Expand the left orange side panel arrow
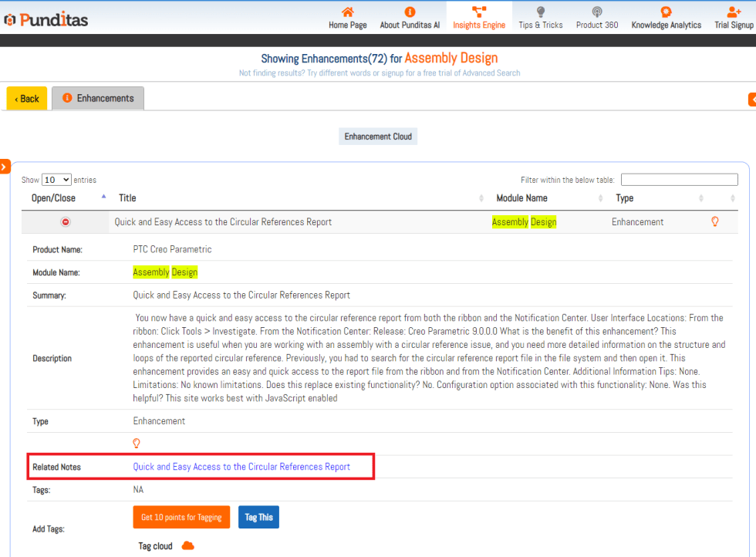Screen dimensions: 756x557 click(5, 166)
